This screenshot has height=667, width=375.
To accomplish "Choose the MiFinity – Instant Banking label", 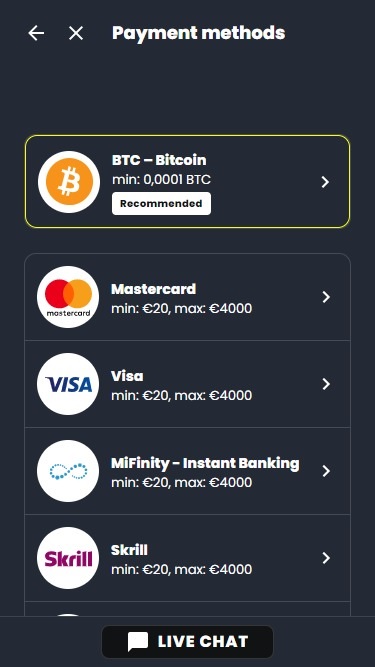I will pyautogui.click(x=205, y=463).
